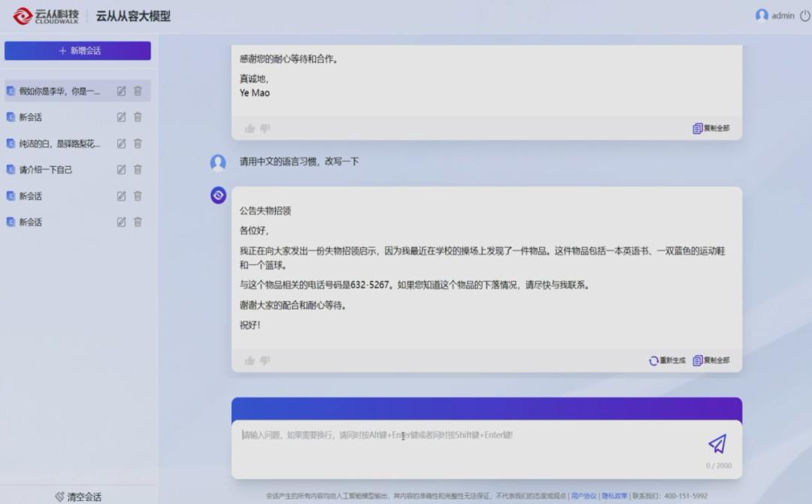Clear all conversations with 清空会话
Screen dimensions: 812x504
pos(78,496)
